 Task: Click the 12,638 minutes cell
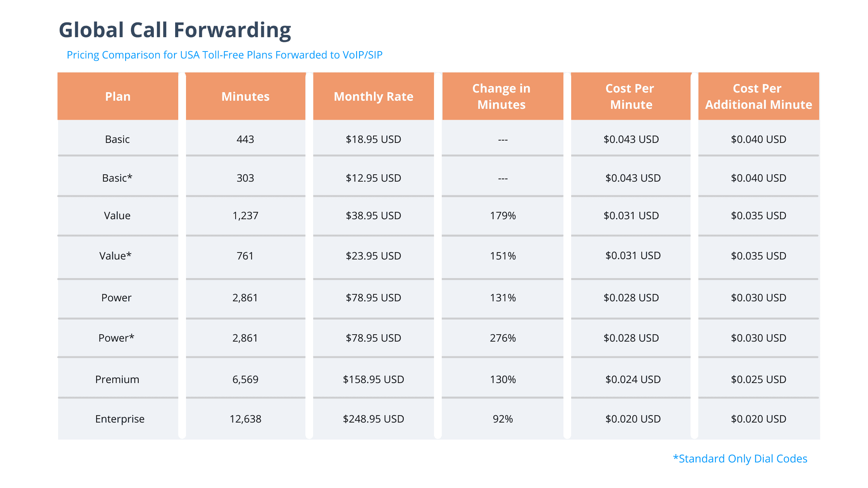pos(245,419)
